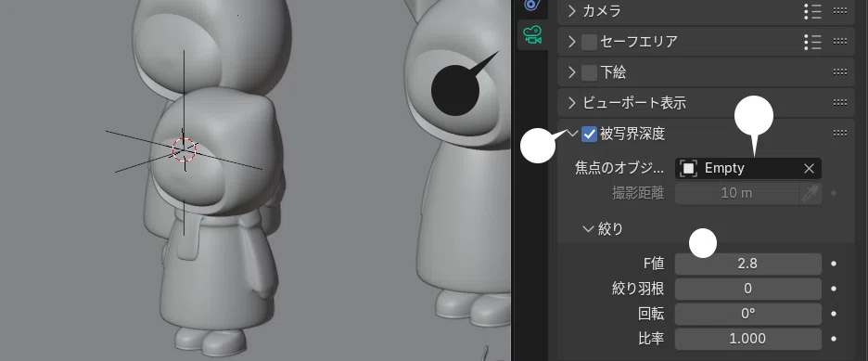
Task: Enable the 下絵 background images checkbox
Action: [589, 72]
